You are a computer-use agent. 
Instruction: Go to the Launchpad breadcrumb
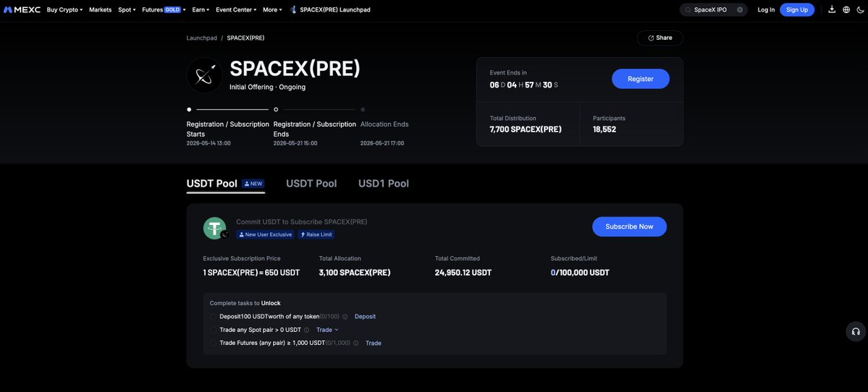[201, 38]
